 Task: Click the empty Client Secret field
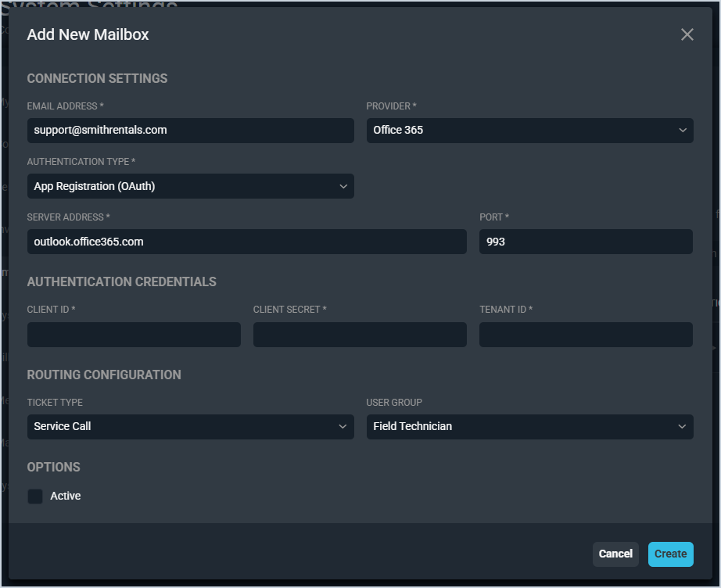tap(360, 335)
